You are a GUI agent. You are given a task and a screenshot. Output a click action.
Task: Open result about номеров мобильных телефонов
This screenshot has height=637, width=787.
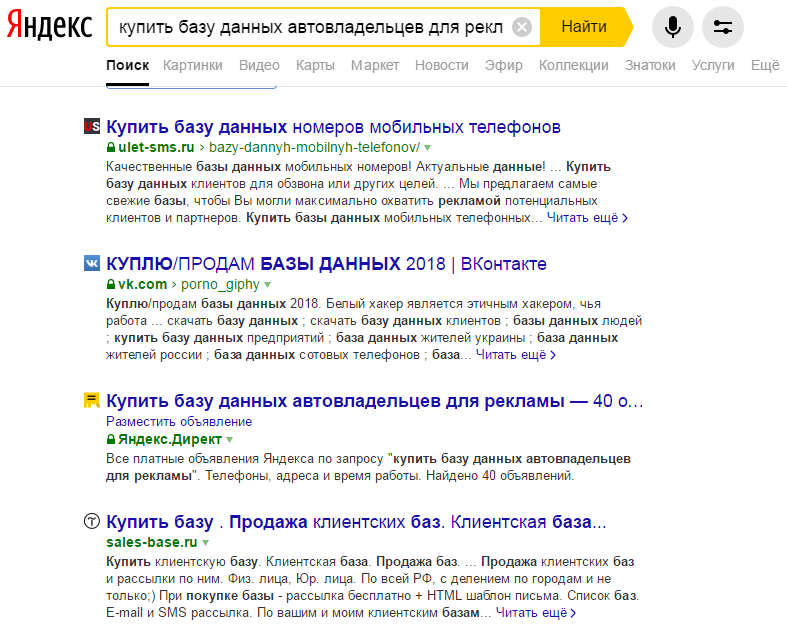pyautogui.click(x=333, y=127)
